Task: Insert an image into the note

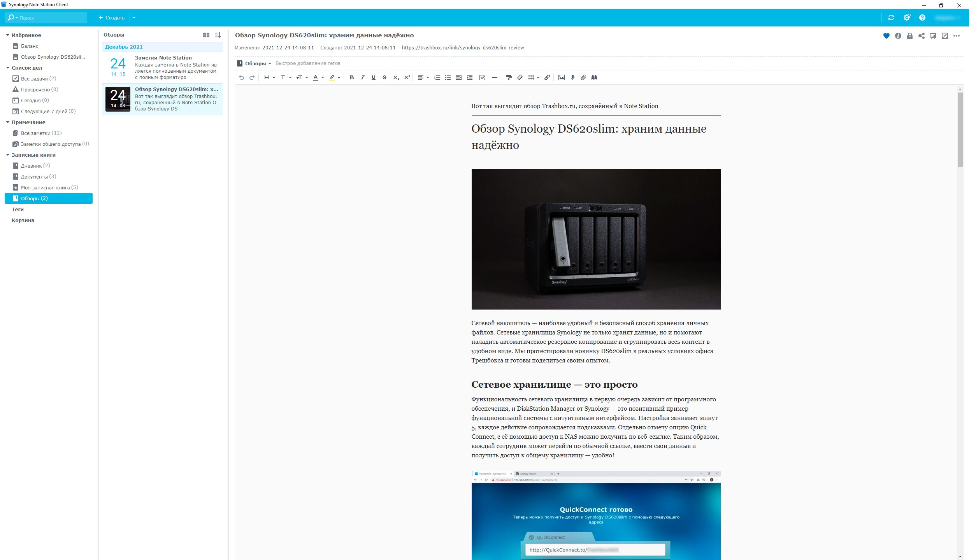Action: [561, 77]
